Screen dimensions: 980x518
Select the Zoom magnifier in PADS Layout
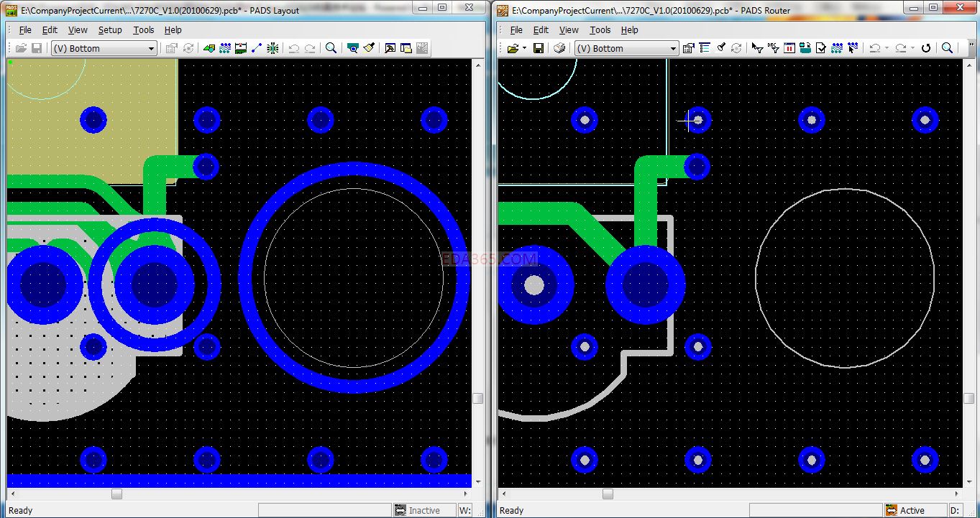pyautogui.click(x=331, y=48)
